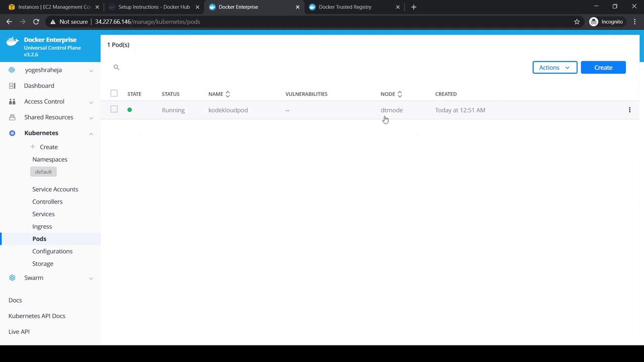Click the green running state dot
The height and width of the screenshot is (362, 644).
[129, 110]
